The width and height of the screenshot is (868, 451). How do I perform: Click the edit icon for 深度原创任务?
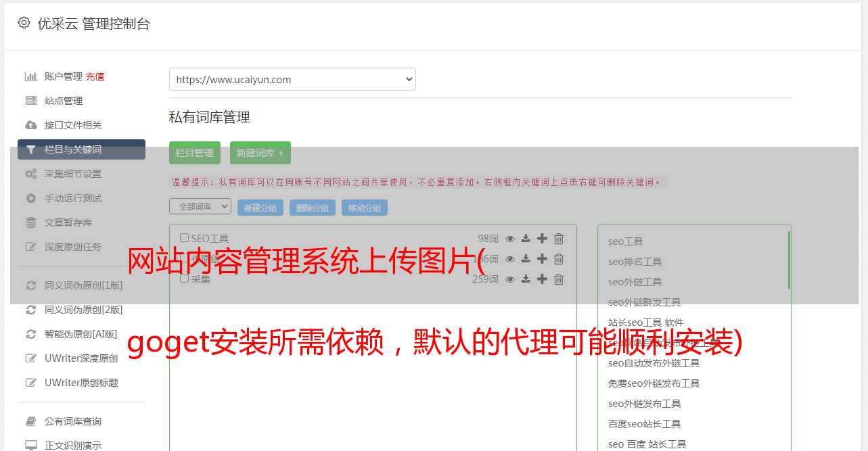pos(31,247)
